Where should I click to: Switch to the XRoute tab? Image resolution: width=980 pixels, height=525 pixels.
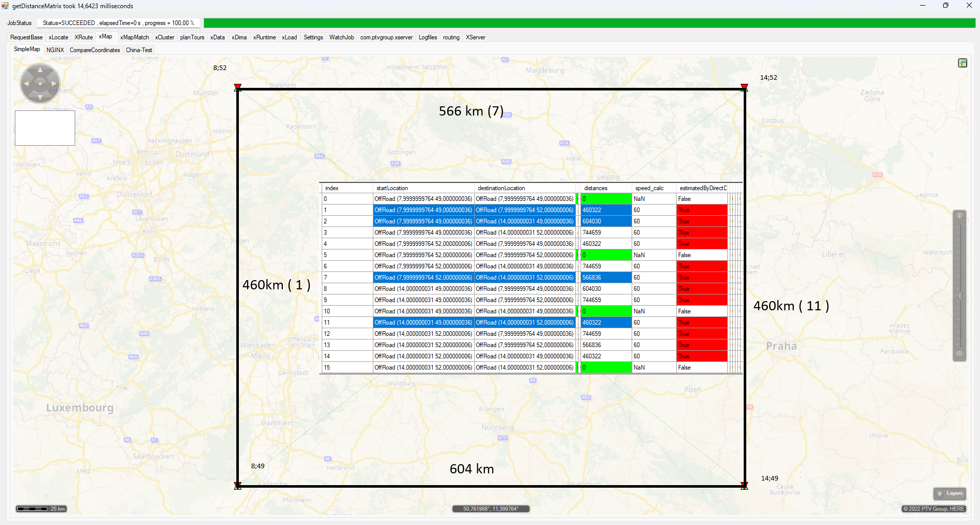[83, 37]
